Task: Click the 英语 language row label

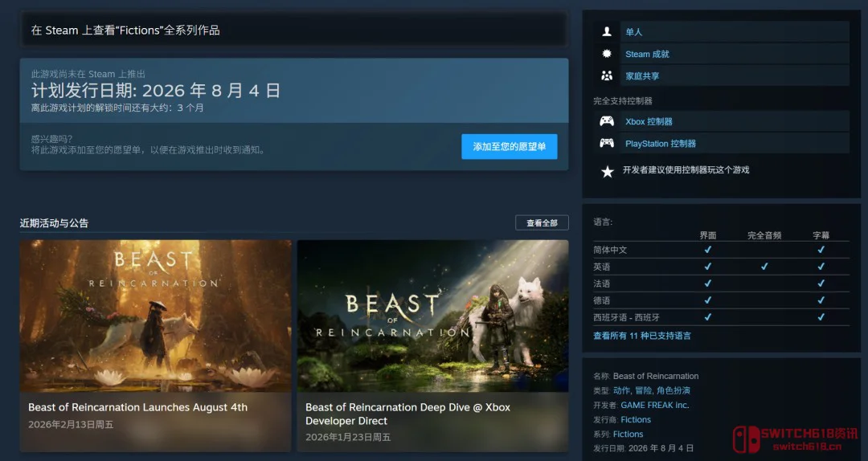Action: (x=602, y=267)
